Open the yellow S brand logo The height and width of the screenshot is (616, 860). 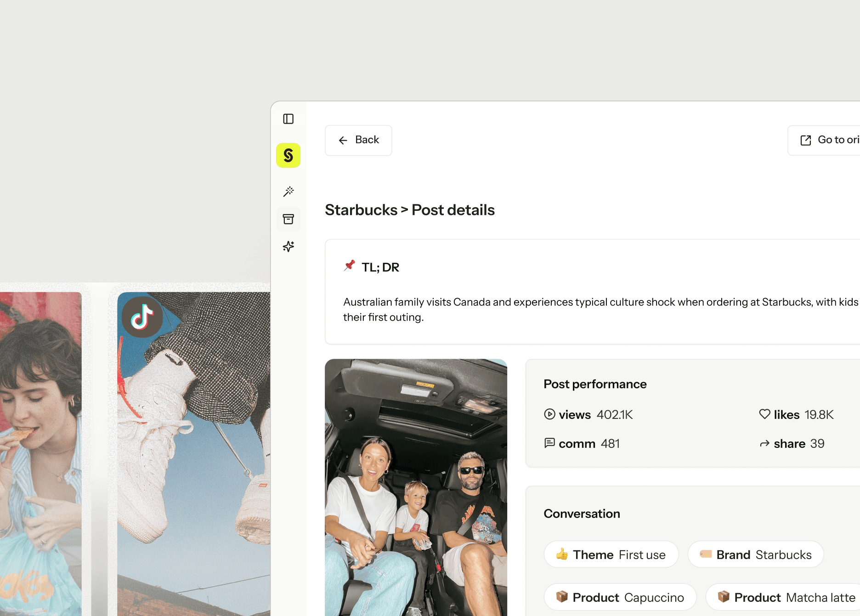pyautogui.click(x=289, y=155)
